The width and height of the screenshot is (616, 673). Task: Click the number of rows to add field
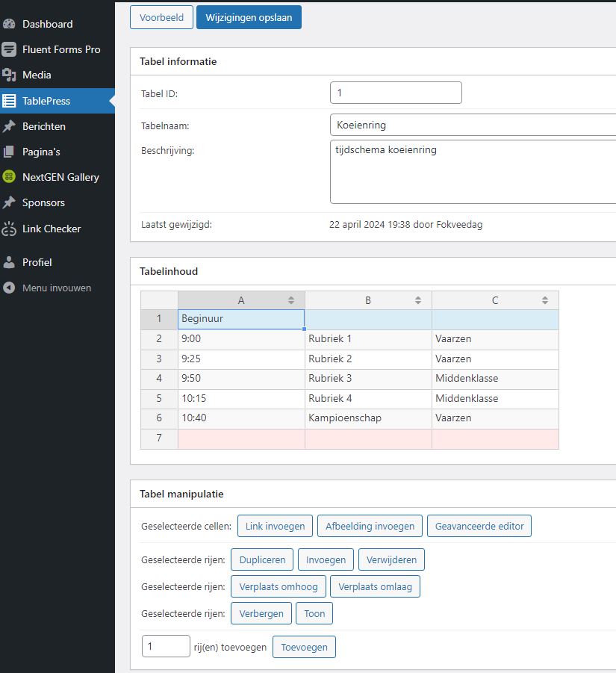[x=166, y=646]
